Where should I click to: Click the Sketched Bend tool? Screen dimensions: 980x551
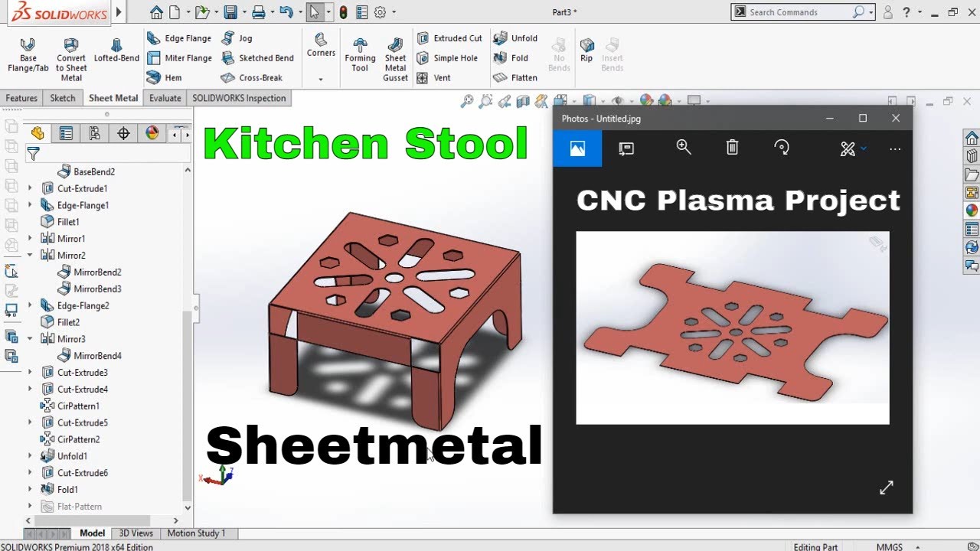click(257, 58)
